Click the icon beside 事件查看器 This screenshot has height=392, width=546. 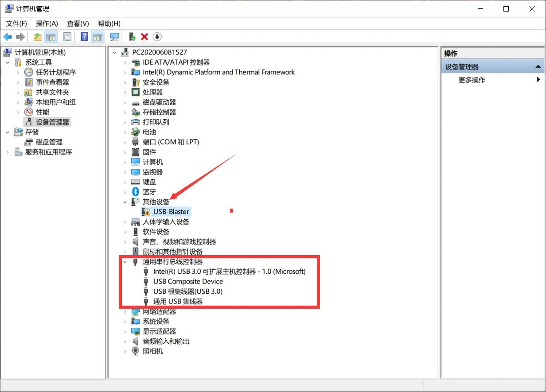[x=28, y=82]
